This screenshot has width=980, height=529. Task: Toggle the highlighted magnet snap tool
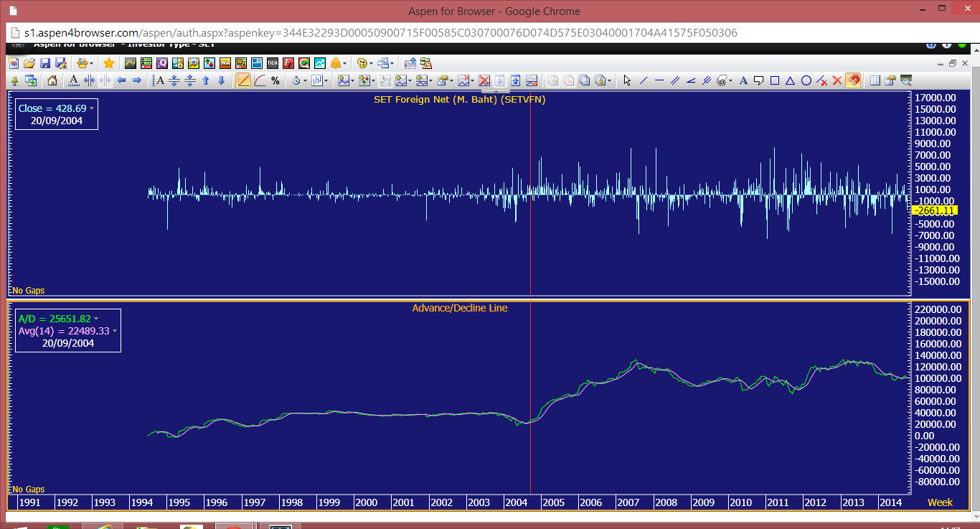[x=853, y=80]
